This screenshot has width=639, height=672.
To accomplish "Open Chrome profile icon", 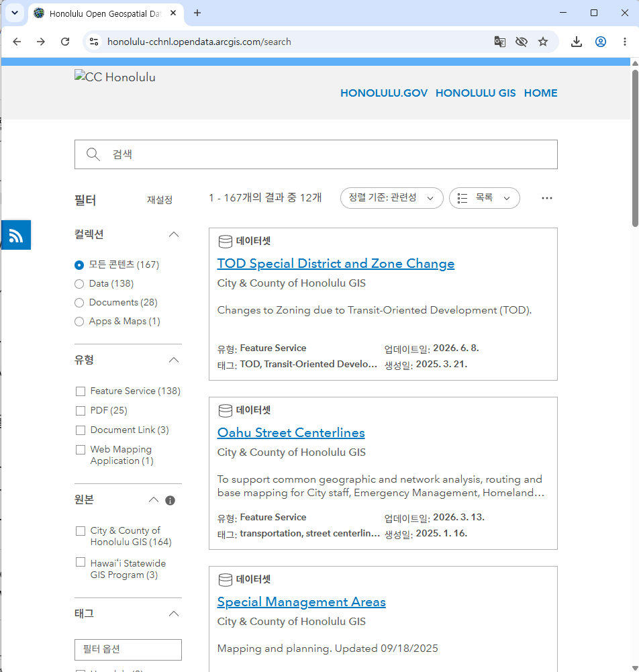I will 601,42.
